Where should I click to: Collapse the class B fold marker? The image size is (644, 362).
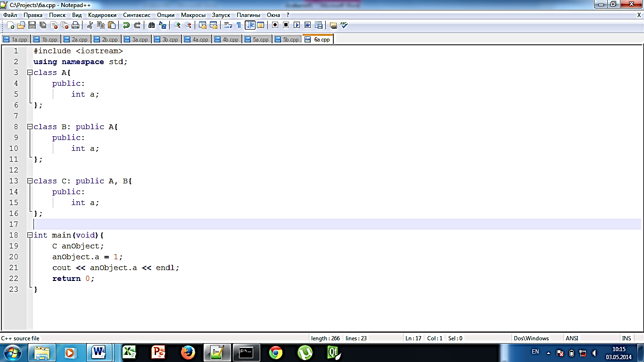30,127
